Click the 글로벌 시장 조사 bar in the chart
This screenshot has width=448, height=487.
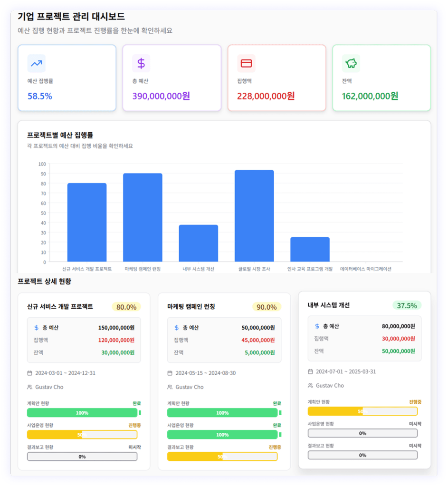coord(254,216)
